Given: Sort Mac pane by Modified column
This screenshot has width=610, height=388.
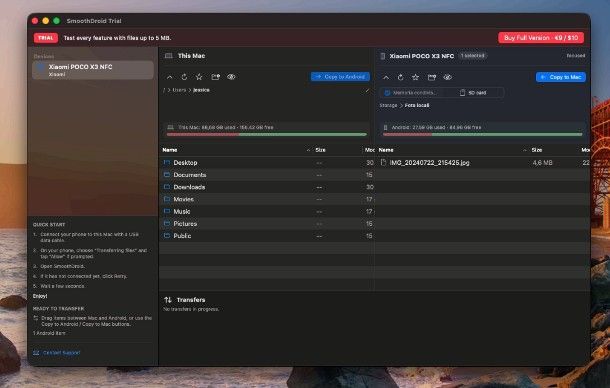Looking at the screenshot, I should point(369,150).
